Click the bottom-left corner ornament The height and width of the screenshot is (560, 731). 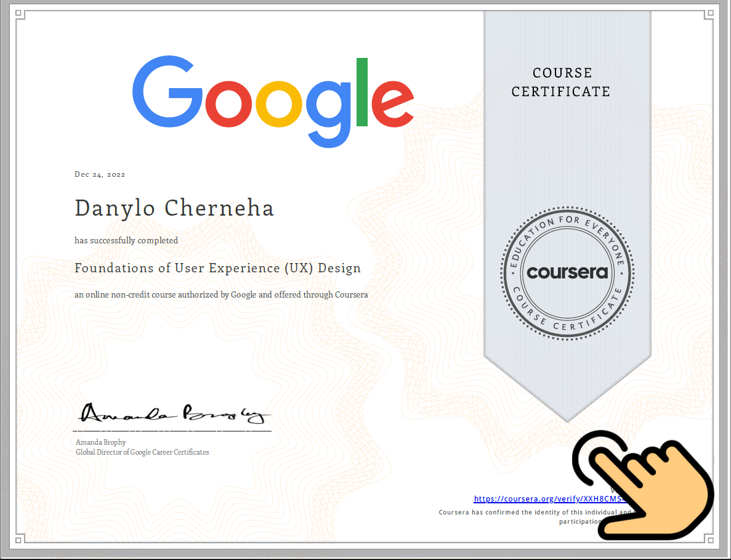click(x=18, y=540)
